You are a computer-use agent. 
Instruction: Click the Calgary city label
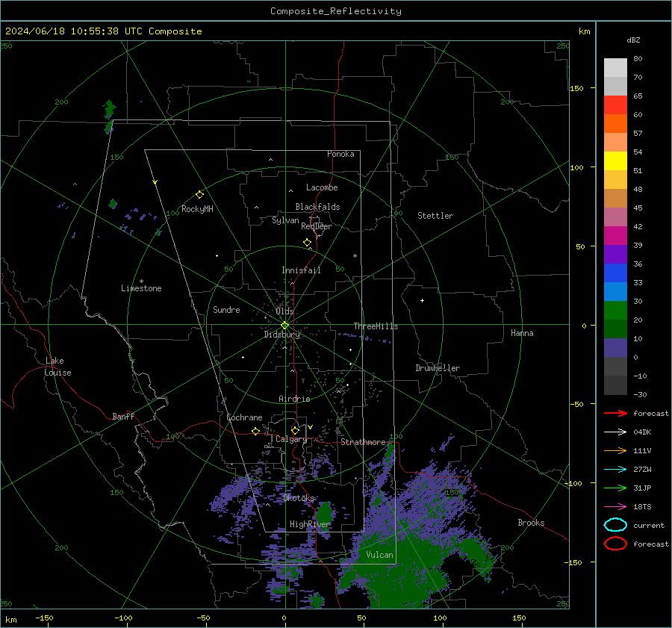coord(291,439)
